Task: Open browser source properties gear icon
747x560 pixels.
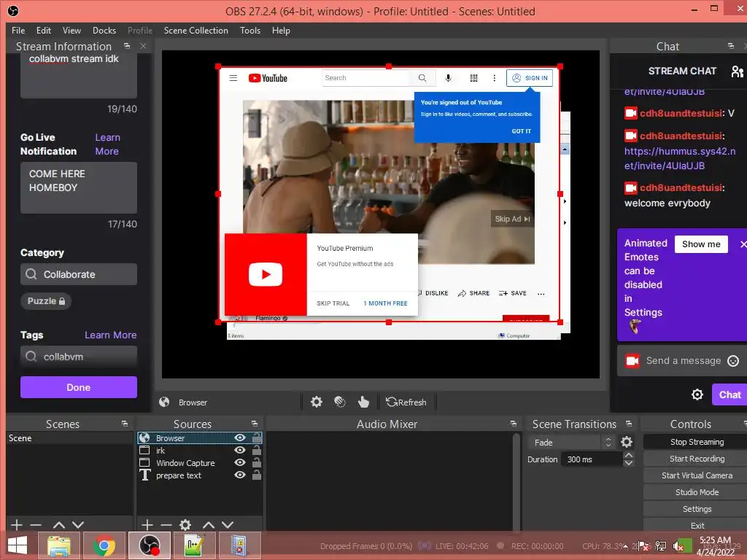Action: pos(317,402)
